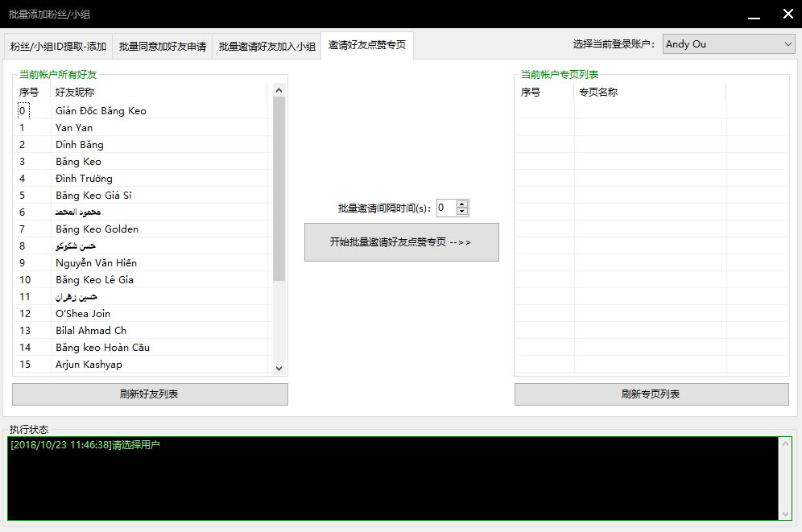Click the friends list scrollbar thumb
Screen dimensions: 802x532
pos(279,189)
